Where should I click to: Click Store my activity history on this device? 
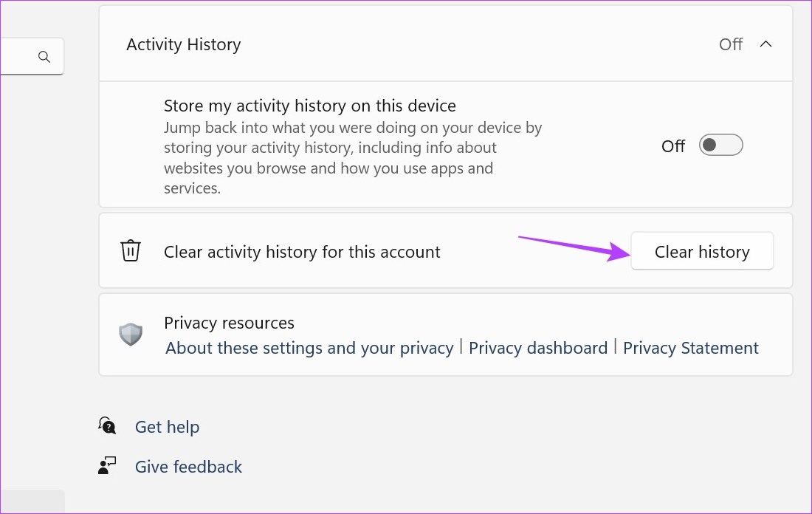[x=310, y=106]
